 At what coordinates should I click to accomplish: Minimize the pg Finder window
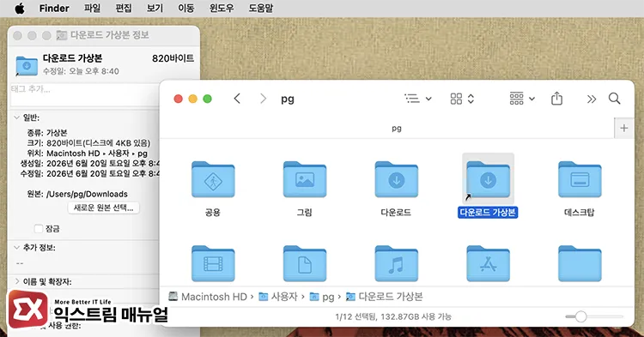[x=192, y=99]
